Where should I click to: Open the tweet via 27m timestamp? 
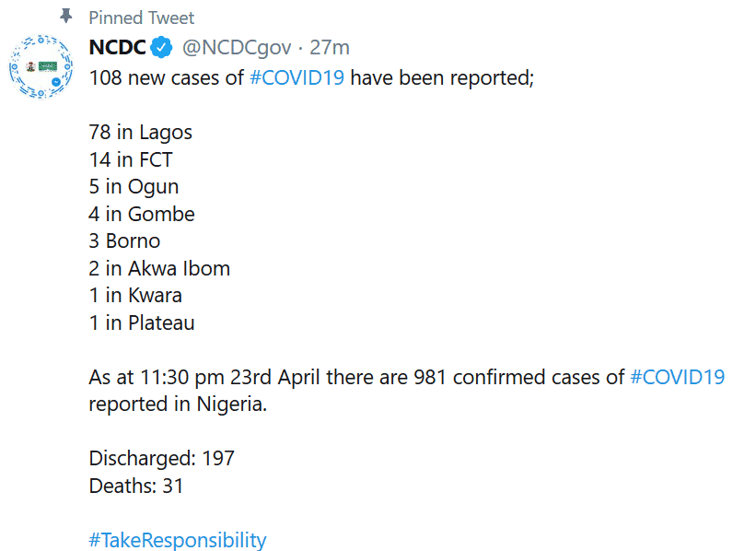point(330,48)
